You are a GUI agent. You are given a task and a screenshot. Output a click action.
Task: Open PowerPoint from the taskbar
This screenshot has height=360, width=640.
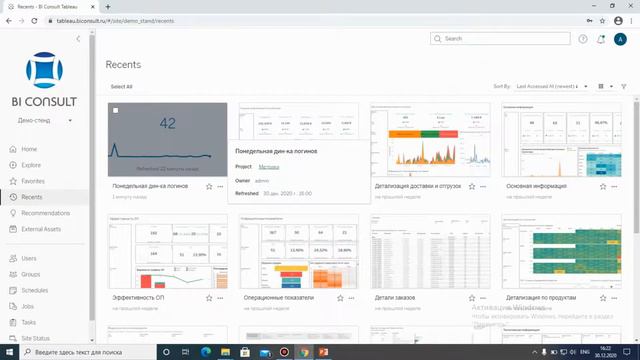click(x=323, y=352)
